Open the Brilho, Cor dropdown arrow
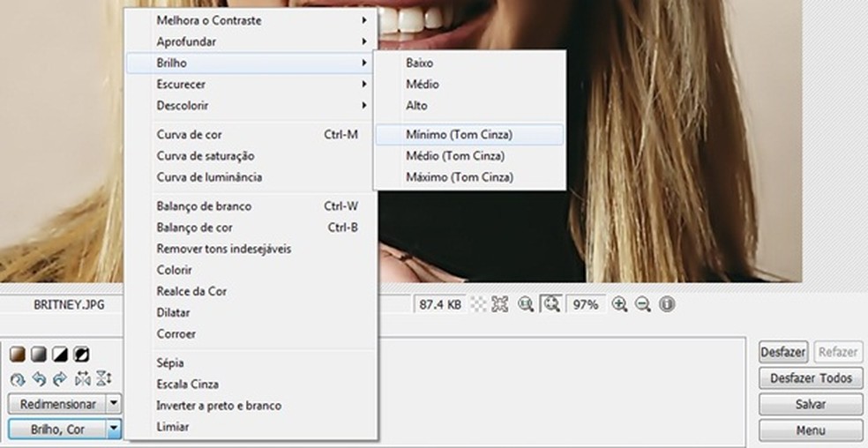Image resolution: width=868 pixels, height=448 pixels. click(113, 429)
